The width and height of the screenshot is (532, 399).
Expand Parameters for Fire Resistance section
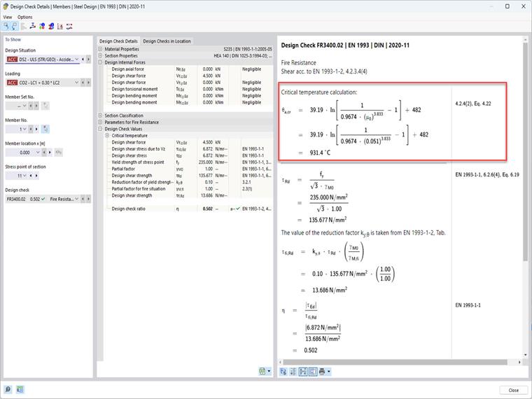(x=100, y=122)
